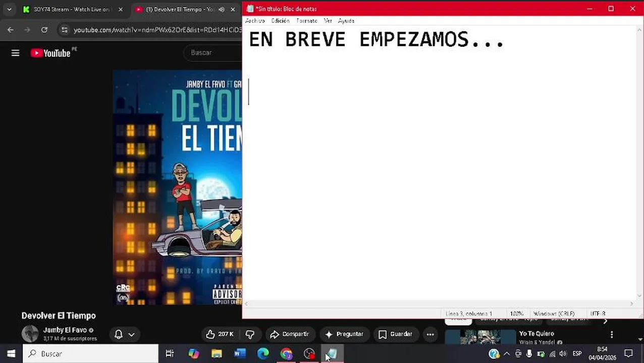The width and height of the screenshot is (644, 363).
Task: Click the Preguntar button
Action: pos(344,334)
